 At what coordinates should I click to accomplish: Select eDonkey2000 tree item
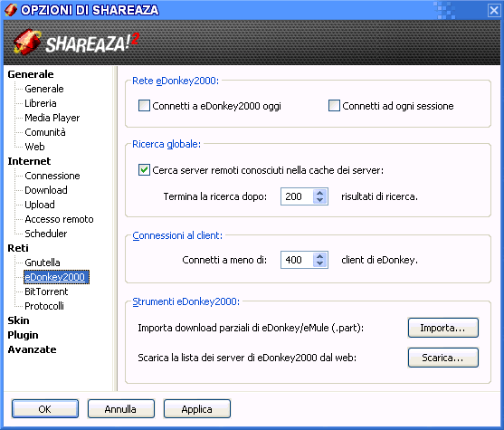coord(56,277)
